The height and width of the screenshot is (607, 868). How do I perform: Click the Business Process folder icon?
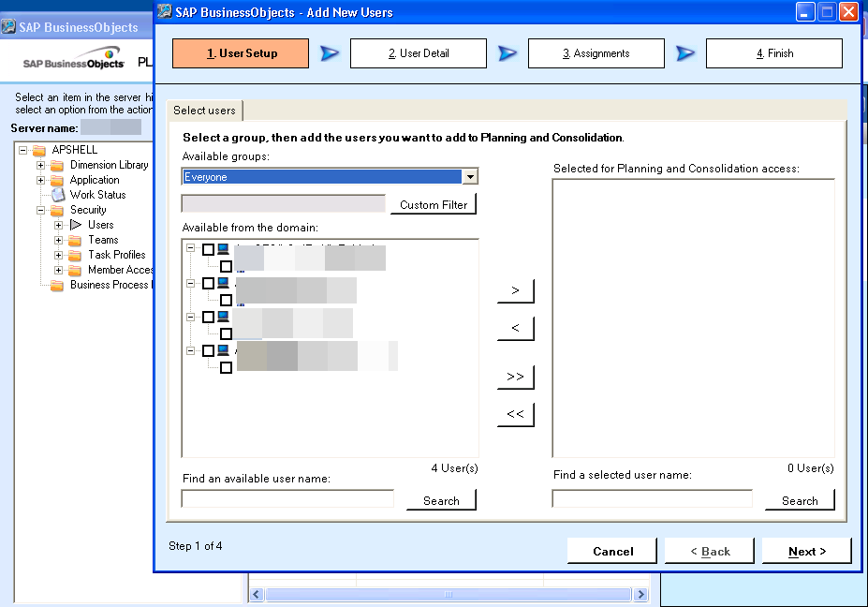pos(57,285)
